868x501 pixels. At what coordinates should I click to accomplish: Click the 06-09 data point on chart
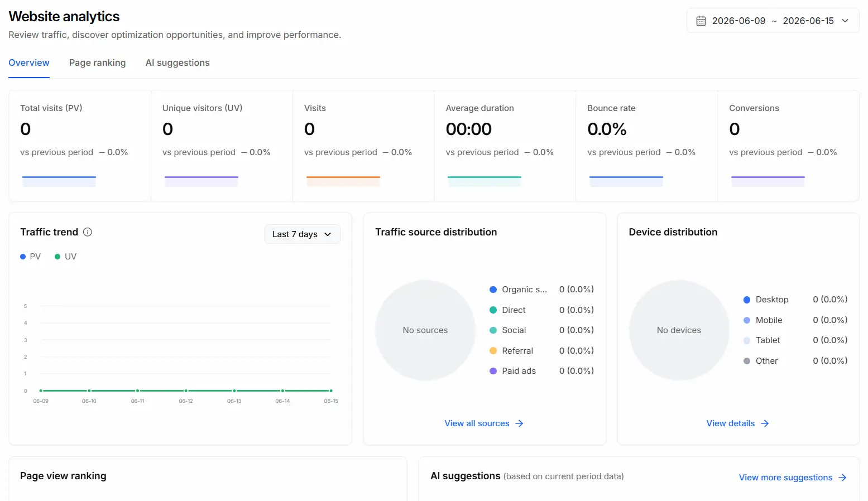coord(41,391)
